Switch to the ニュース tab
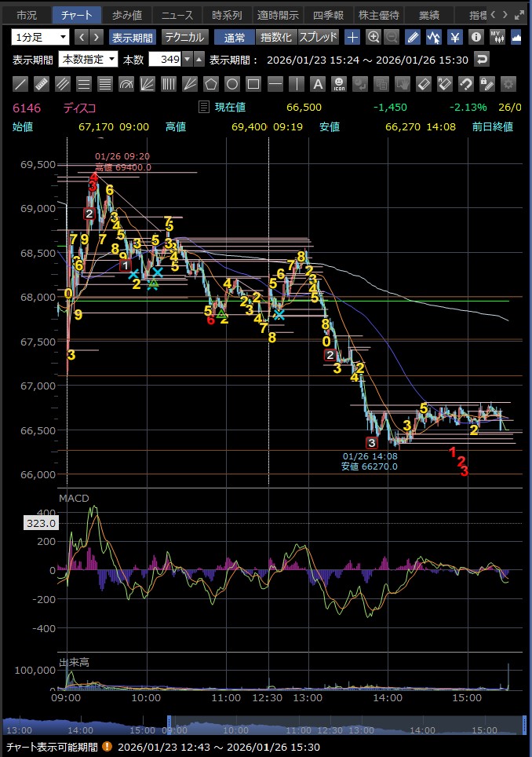Viewport: 532px width, 757px height. coord(177,15)
